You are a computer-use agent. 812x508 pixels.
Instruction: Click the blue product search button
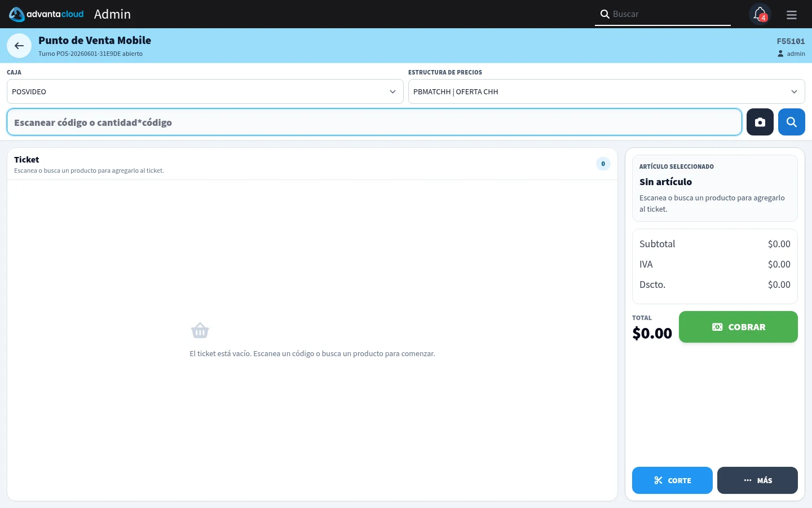pyautogui.click(x=792, y=122)
